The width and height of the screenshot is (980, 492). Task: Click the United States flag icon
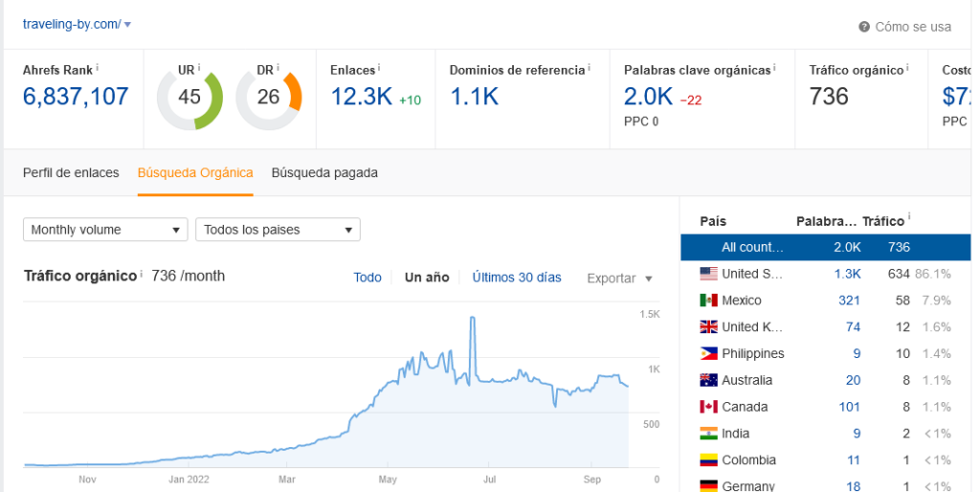tap(708, 274)
